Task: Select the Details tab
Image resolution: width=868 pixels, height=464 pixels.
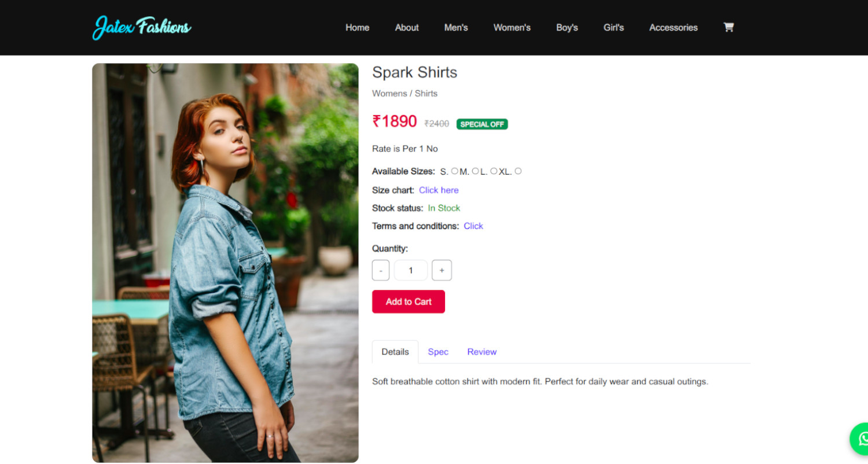Action: tap(395, 352)
